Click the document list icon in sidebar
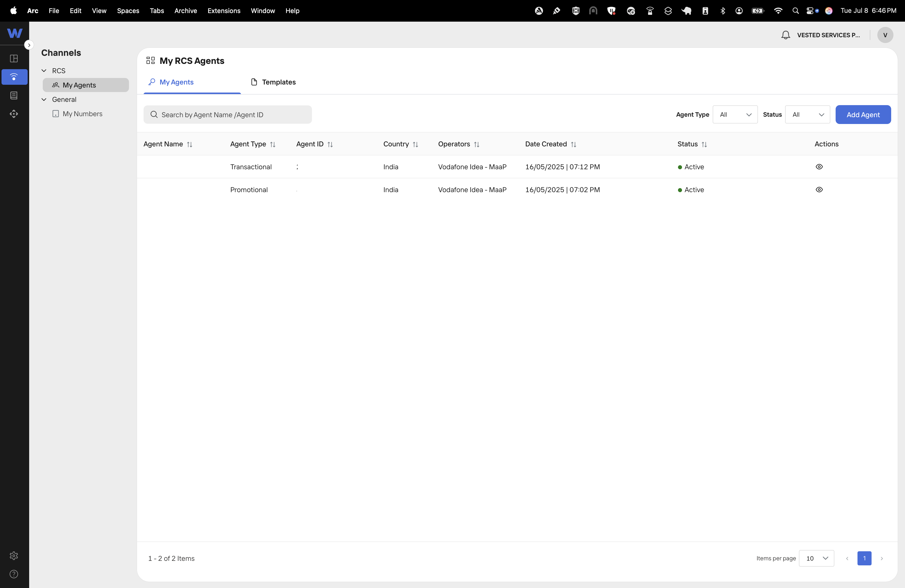Viewport: 905px width, 588px height. coord(14,96)
